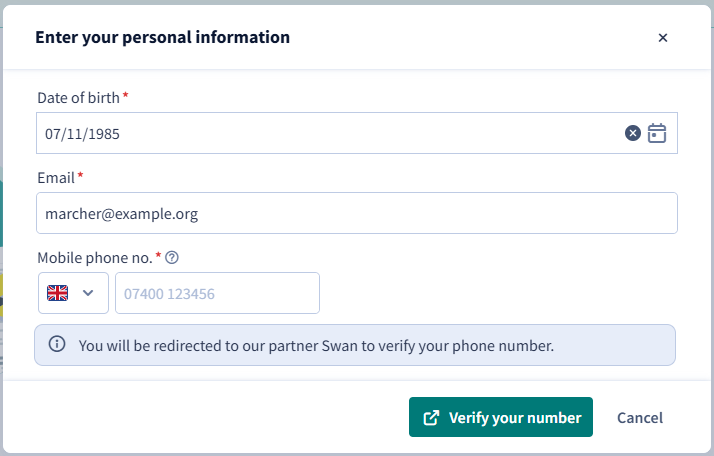Click the mobile phone help question mark
The image size is (714, 456).
pos(172,258)
